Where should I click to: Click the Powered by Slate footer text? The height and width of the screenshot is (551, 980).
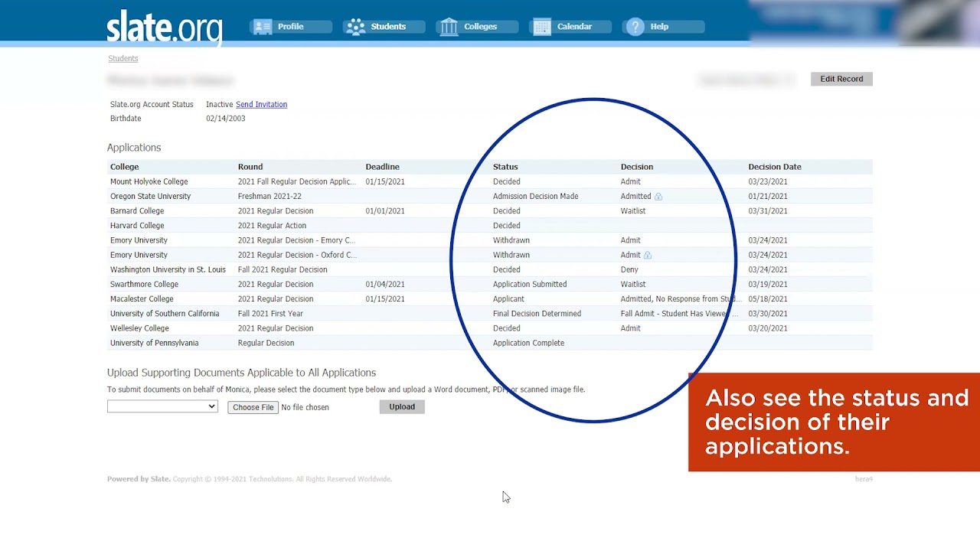tap(139, 479)
